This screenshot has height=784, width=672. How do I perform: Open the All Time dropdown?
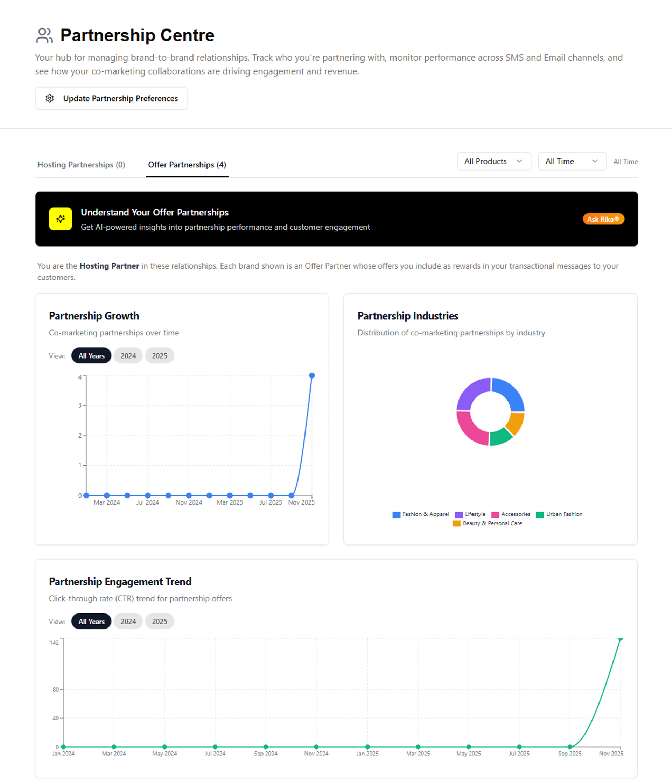pos(572,161)
